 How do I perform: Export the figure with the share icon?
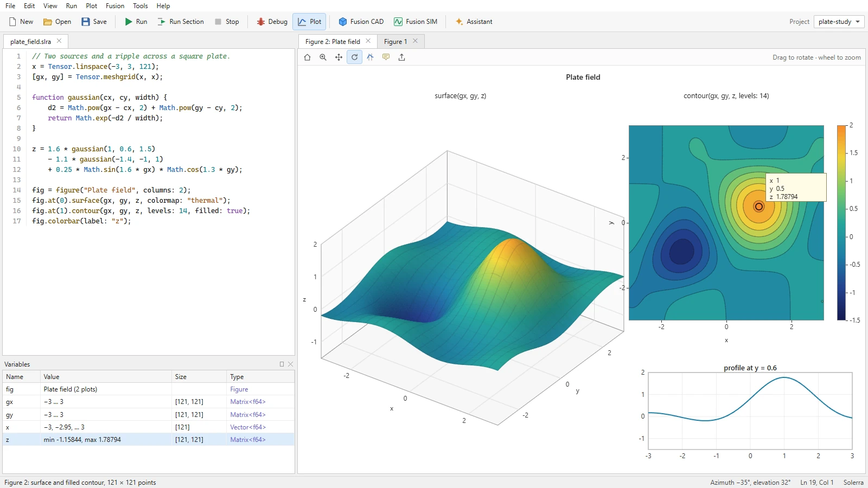point(401,57)
